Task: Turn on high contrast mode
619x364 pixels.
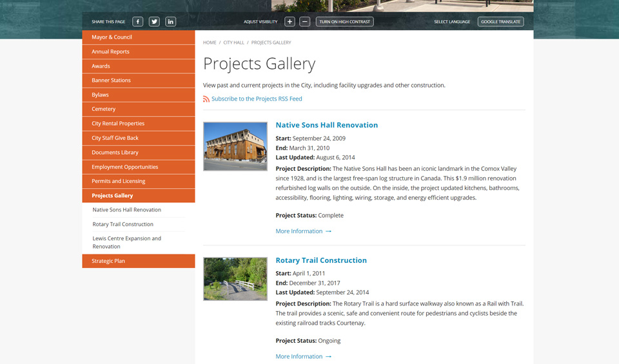Action: 344,21
